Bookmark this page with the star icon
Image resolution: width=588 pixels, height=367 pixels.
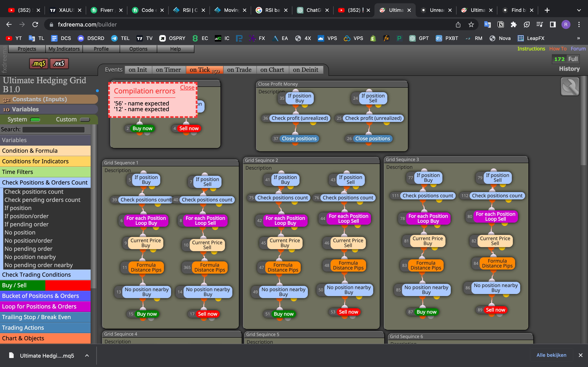pyautogui.click(x=471, y=24)
